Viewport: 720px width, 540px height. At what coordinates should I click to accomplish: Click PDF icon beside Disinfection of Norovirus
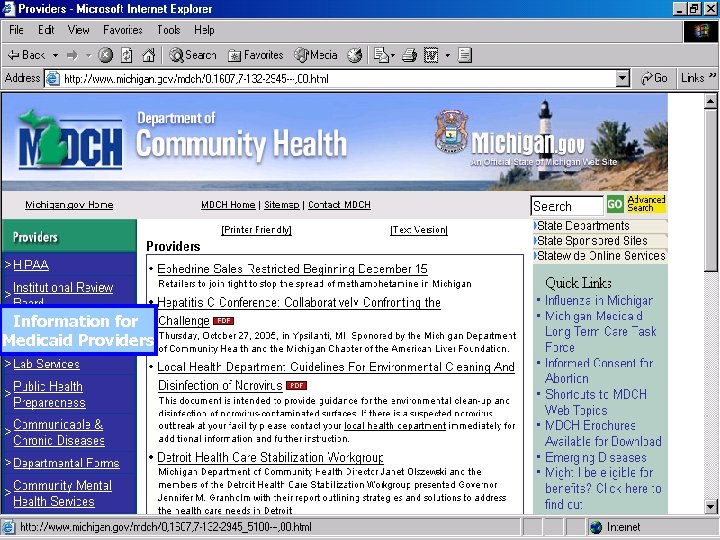click(296, 385)
